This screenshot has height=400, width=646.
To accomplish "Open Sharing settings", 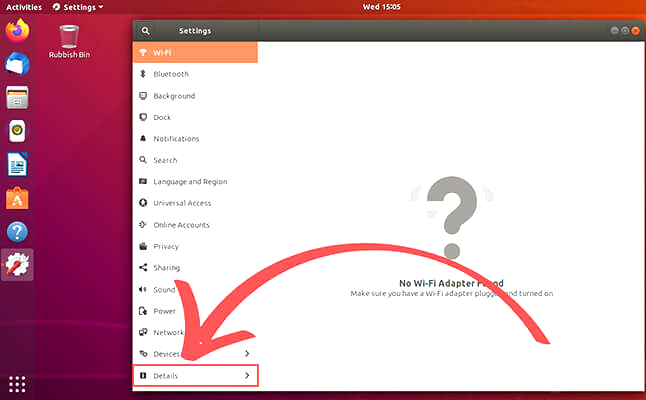I will pos(195,268).
